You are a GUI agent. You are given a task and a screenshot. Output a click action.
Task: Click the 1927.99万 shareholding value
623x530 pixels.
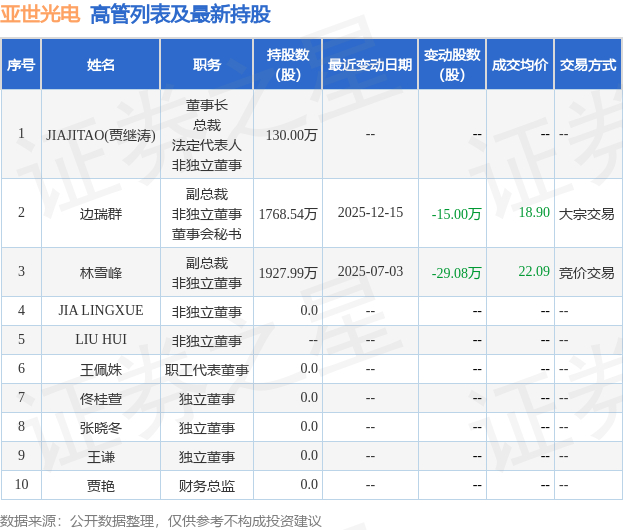[288, 273]
